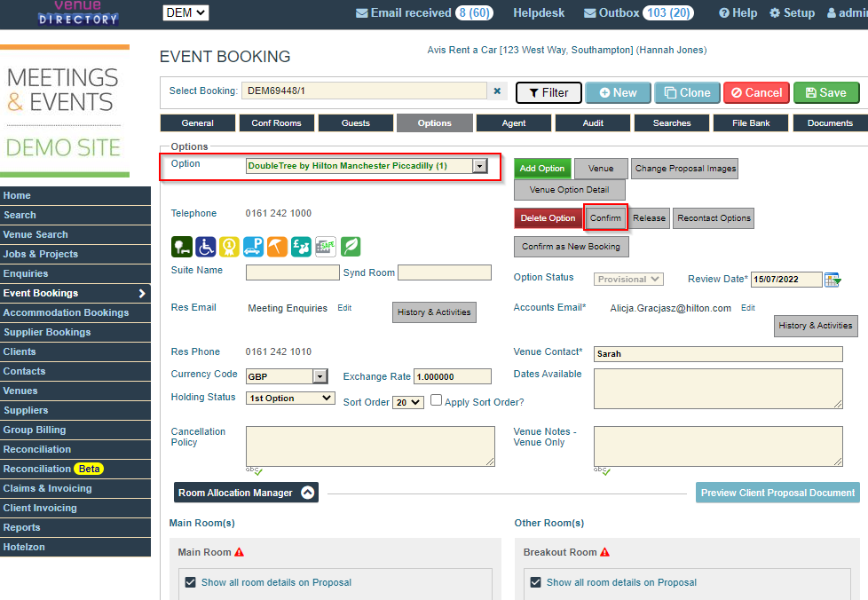868x600 pixels.
Task: Click the green leaf eco icon
Action: [x=351, y=247]
